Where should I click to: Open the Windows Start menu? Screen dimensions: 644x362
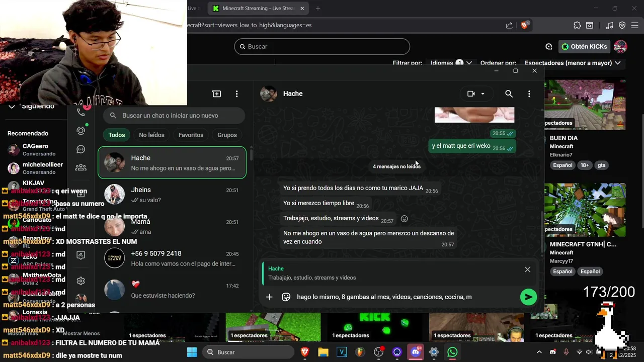coord(192,352)
